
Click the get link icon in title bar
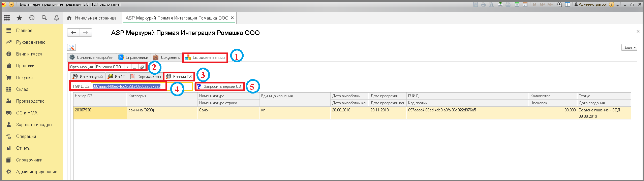pyautogui.click(x=500, y=4)
